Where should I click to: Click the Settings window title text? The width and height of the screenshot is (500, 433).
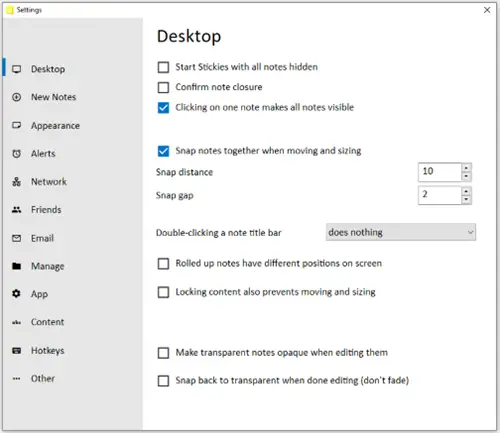[29, 10]
